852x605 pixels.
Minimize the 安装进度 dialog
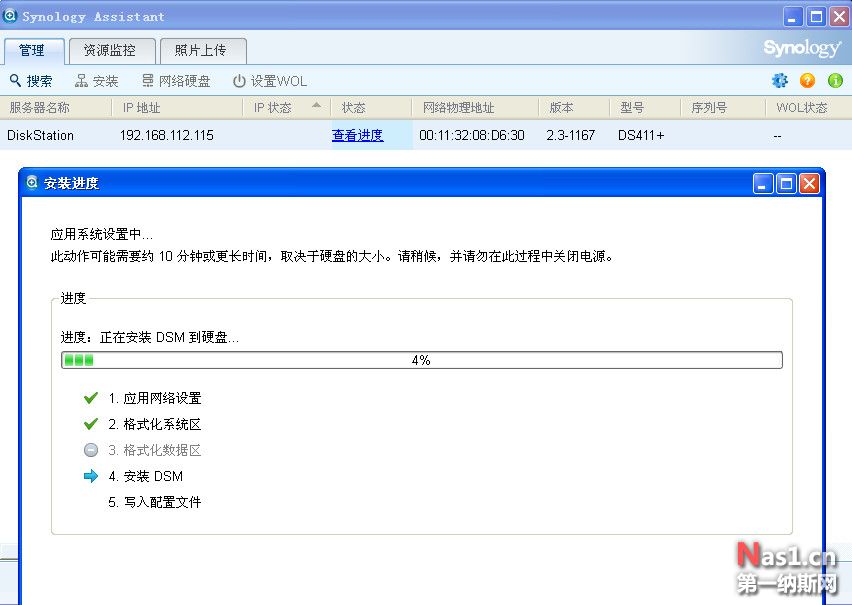[x=763, y=184]
